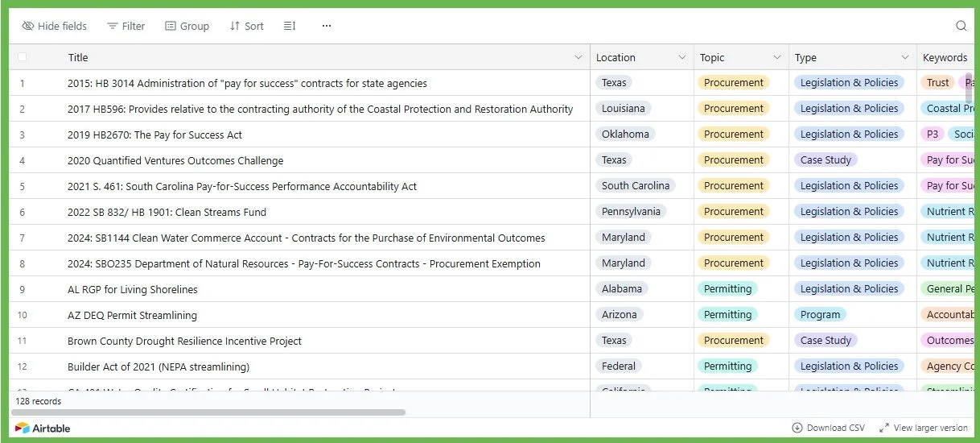Open the row height icon

(x=290, y=26)
